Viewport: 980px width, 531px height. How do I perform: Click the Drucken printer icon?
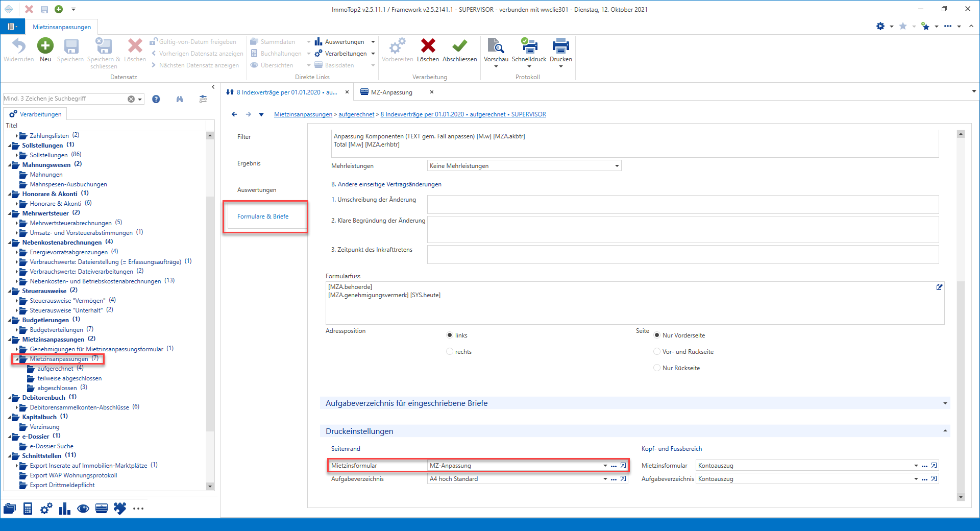pos(560,46)
